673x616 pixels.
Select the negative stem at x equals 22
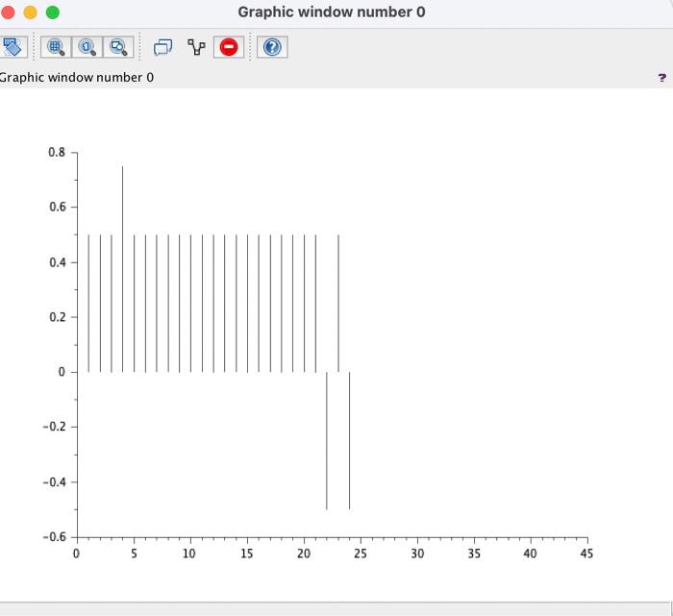coord(327,440)
